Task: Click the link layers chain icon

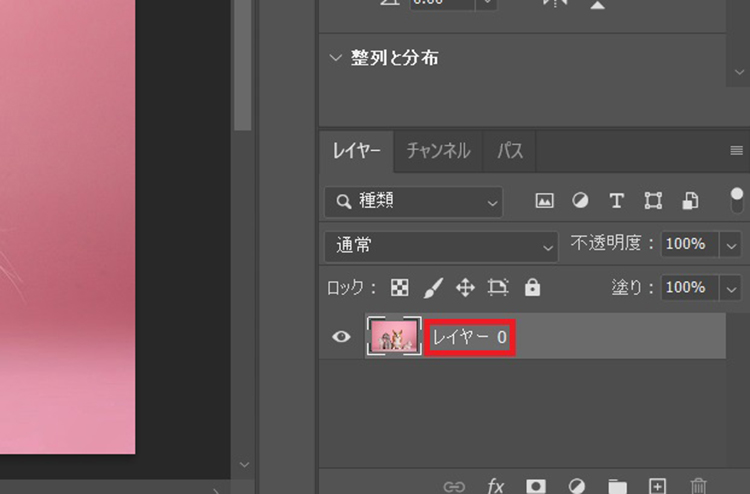Action: 454,487
